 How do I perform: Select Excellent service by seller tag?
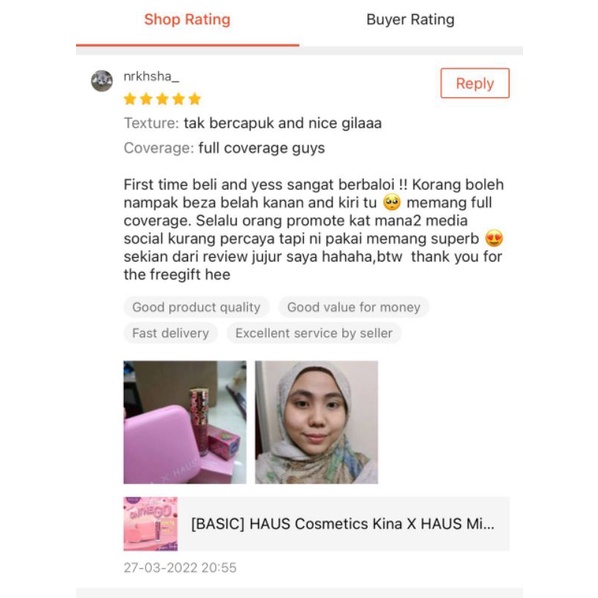tap(314, 333)
